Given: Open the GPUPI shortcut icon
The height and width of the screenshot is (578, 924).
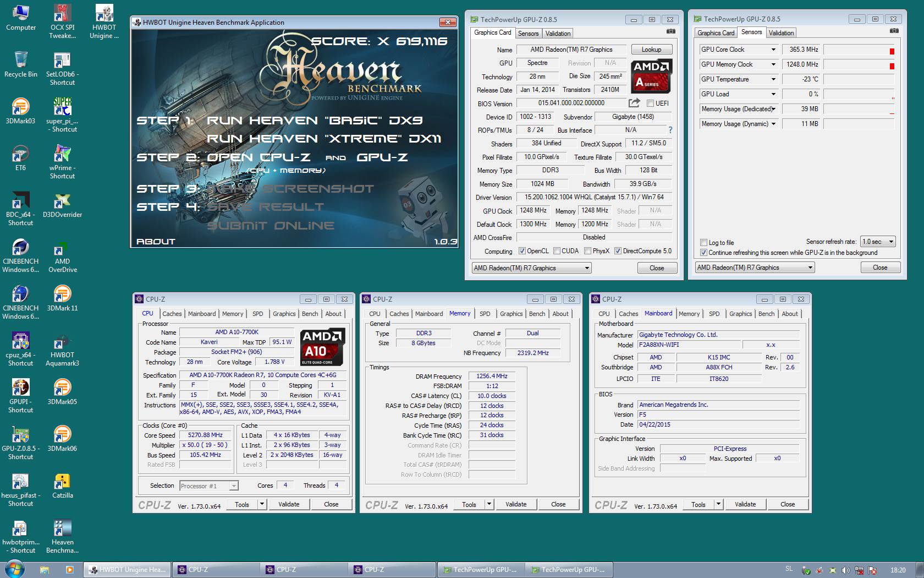Looking at the screenshot, I should (21, 396).
